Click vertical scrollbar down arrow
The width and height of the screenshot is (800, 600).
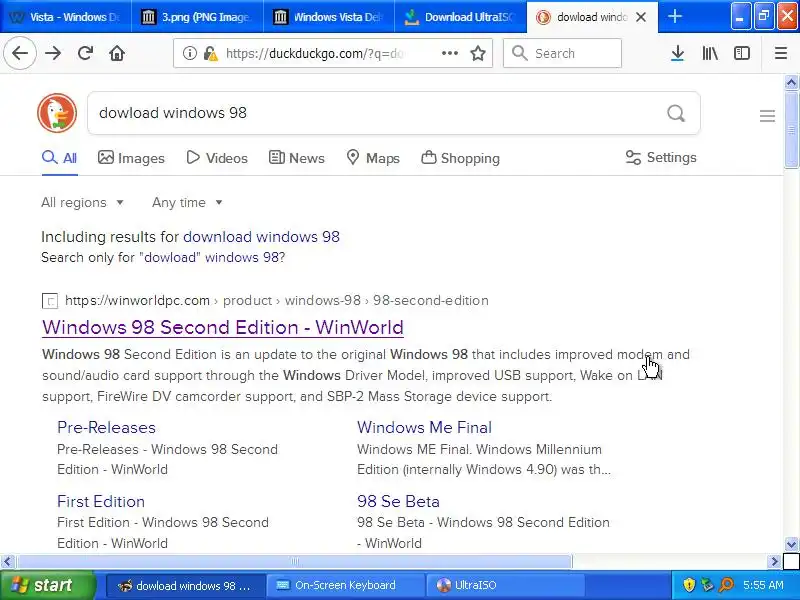click(x=791, y=544)
